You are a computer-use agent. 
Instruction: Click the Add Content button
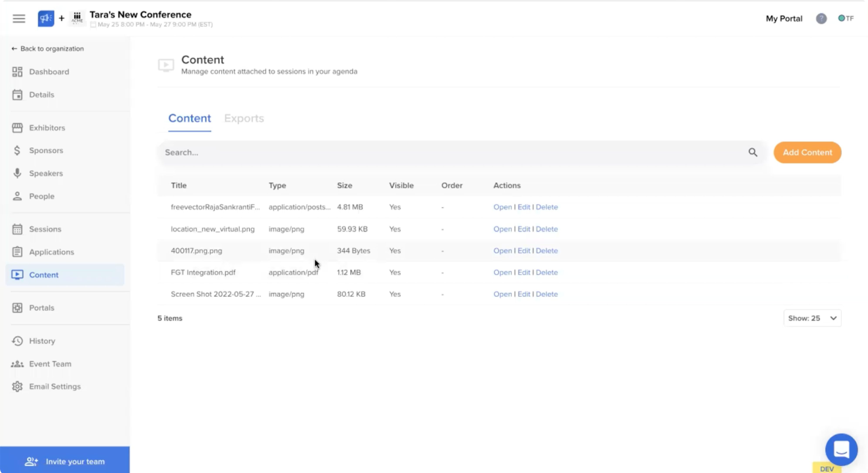(807, 152)
